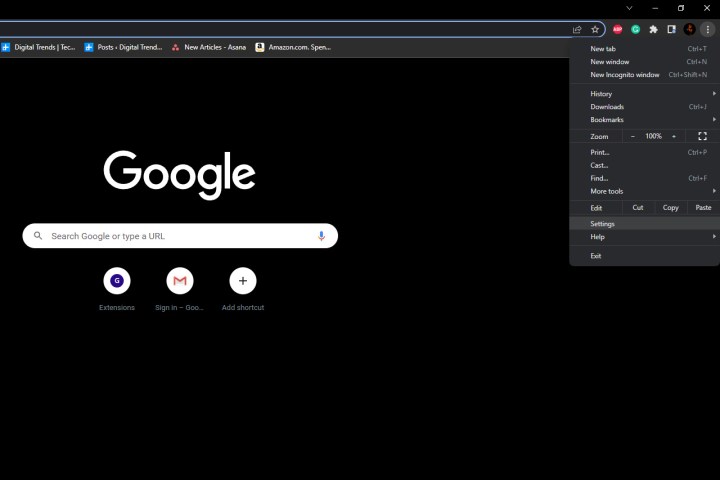Click the magnifier icon in search box
The image size is (720, 480).
38,236
